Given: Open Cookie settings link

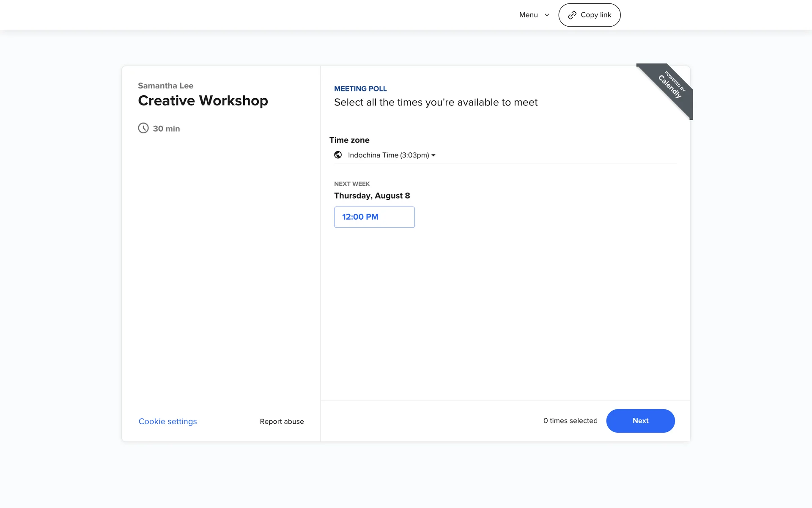Looking at the screenshot, I should 167,421.
